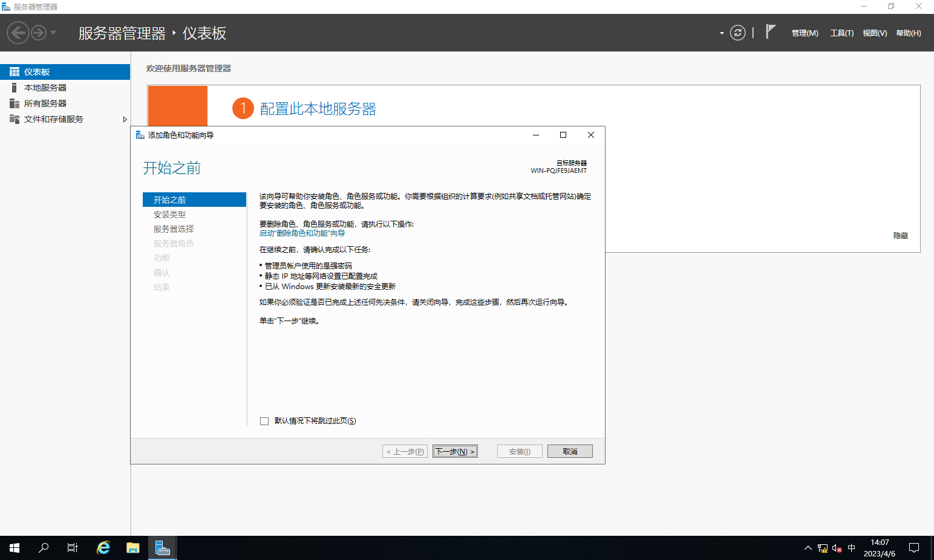
Task: Click Server Manager taskbar icon
Action: (x=162, y=548)
